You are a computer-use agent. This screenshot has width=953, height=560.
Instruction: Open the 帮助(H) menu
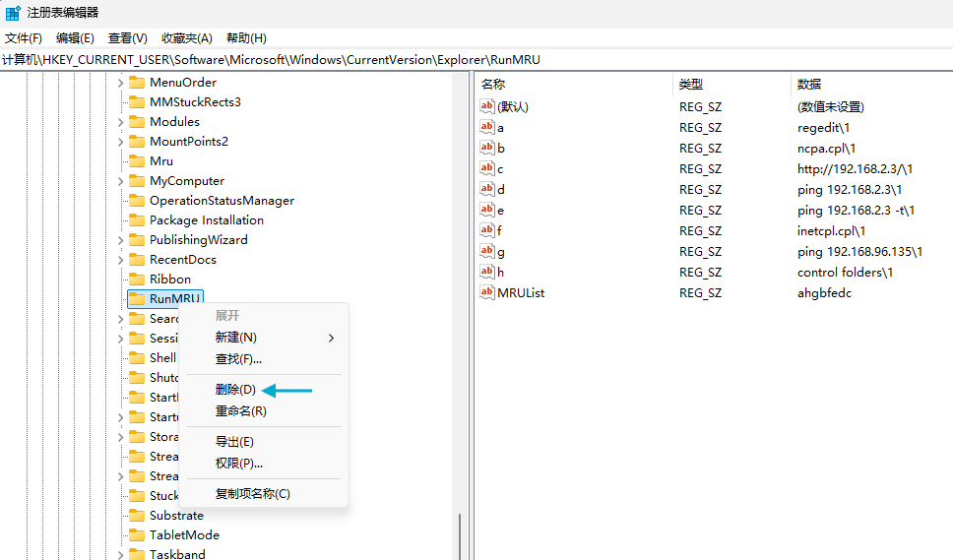pyautogui.click(x=246, y=38)
